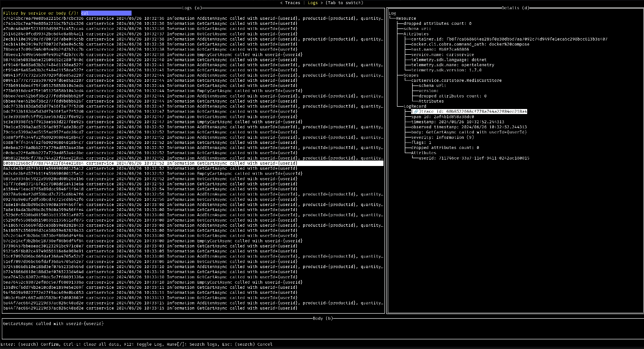Image resolution: width=644 pixels, height=349 pixels.
Task: Collapse the Attributes node above userId
Action: click(423, 153)
